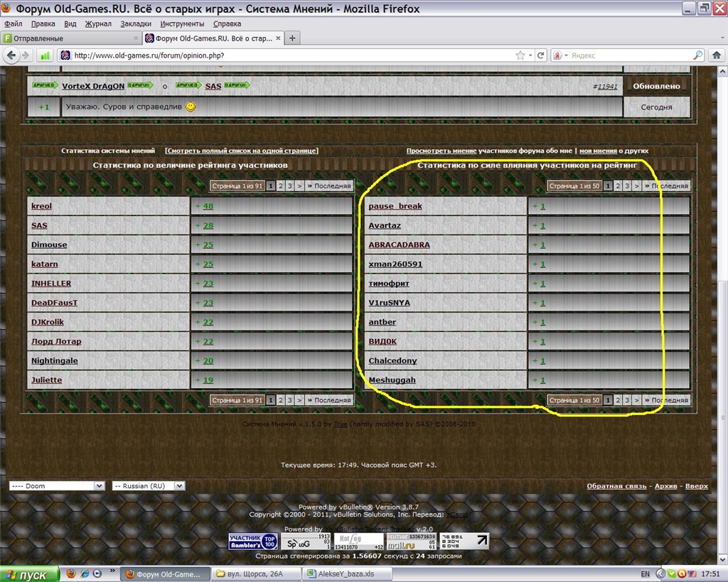Click Вверх footer link
728x582 pixels.
tap(697, 486)
